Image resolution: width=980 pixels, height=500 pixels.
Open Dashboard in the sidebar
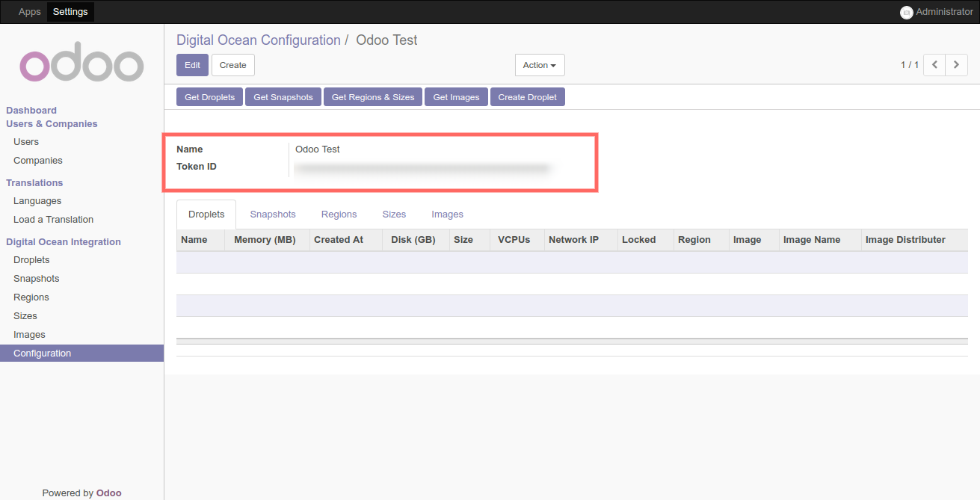31,111
